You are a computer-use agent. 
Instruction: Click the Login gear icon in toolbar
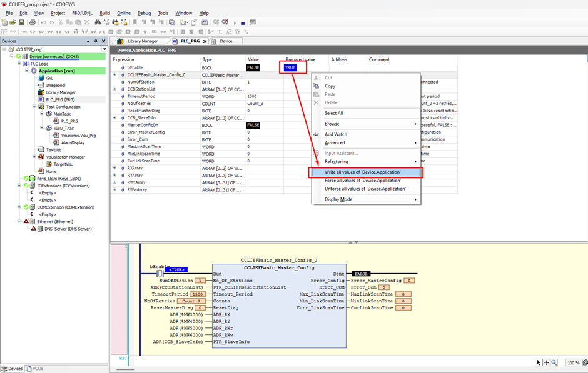tap(216, 22)
